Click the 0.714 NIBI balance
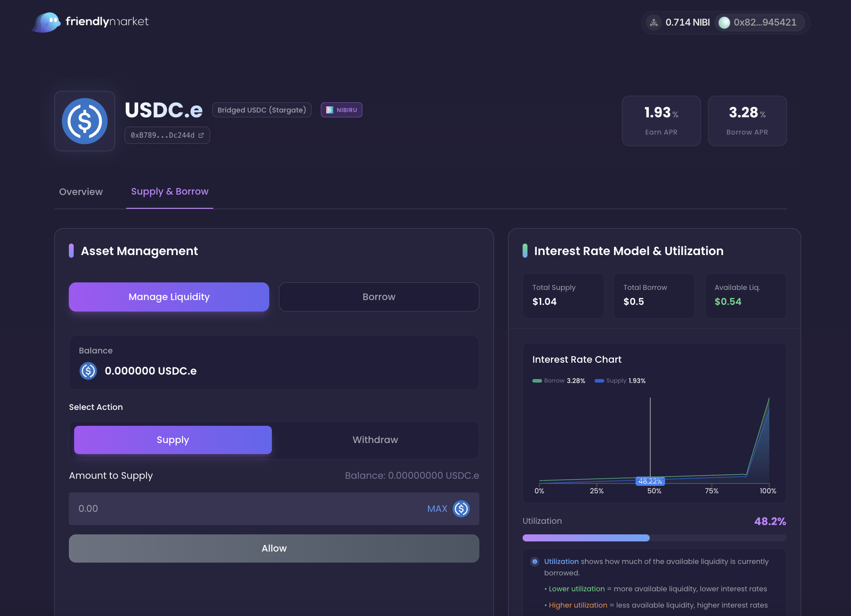 [x=688, y=23]
